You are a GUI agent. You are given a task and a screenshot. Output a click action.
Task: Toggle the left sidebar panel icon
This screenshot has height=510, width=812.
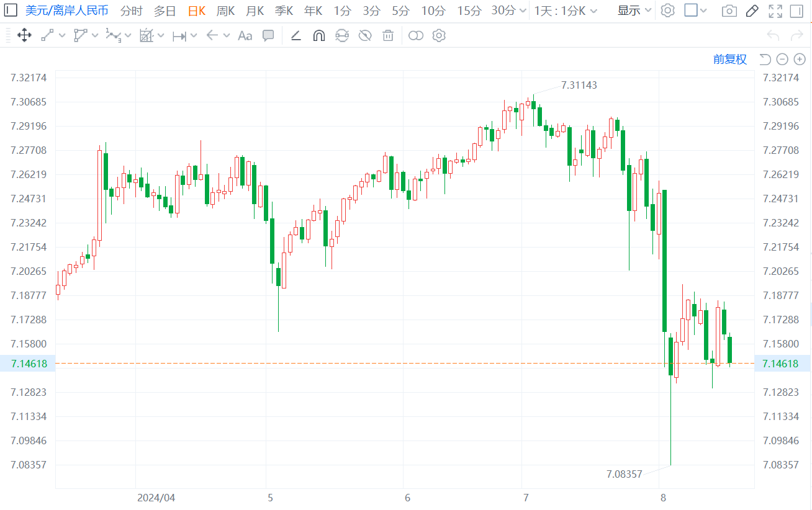pyautogui.click(x=11, y=11)
